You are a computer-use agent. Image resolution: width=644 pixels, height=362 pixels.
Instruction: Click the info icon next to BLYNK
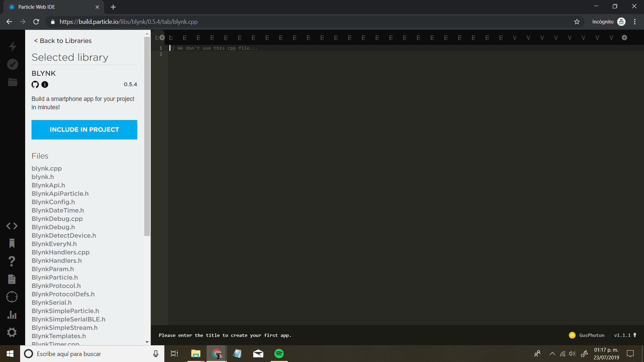point(44,84)
